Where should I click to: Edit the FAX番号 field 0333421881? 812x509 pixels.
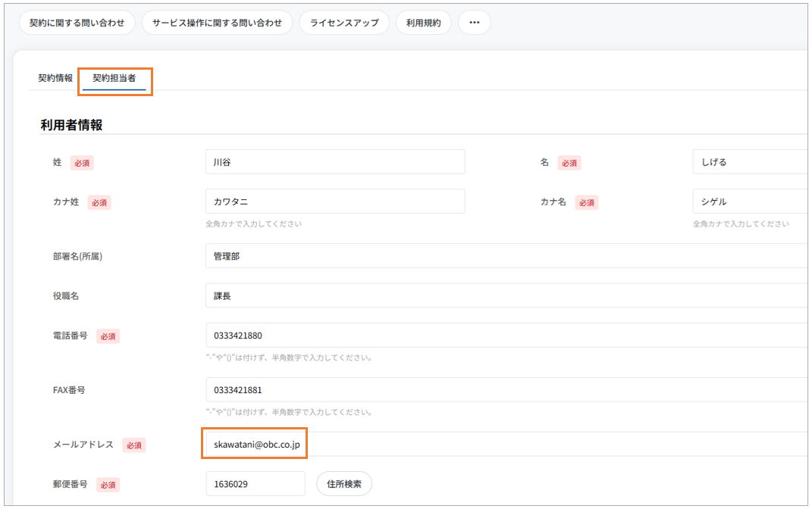click(x=506, y=390)
